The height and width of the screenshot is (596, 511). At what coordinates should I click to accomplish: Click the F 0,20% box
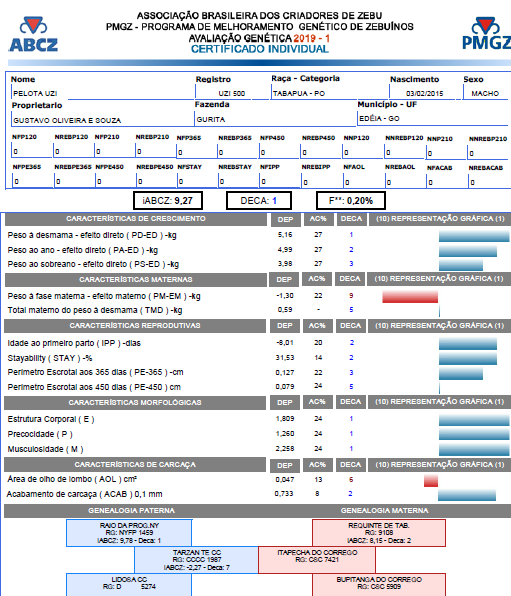click(351, 201)
